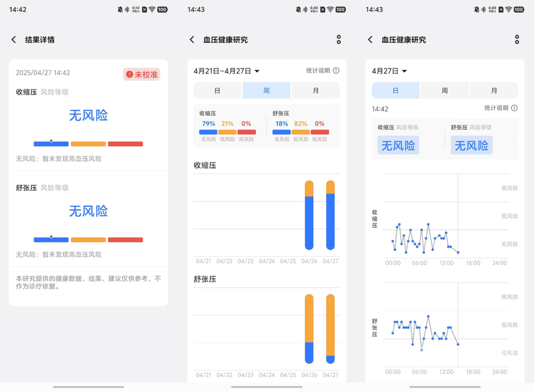The height and width of the screenshot is (392, 535).
Task: Switch weekly screen to 日 tab
Action: [218, 91]
